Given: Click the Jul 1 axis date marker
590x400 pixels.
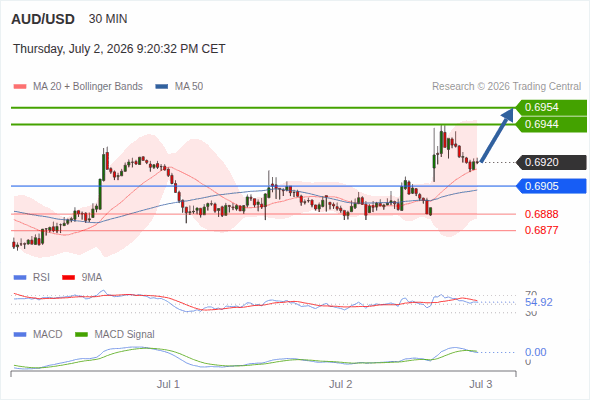Looking at the screenshot, I should pyautogui.click(x=168, y=384).
